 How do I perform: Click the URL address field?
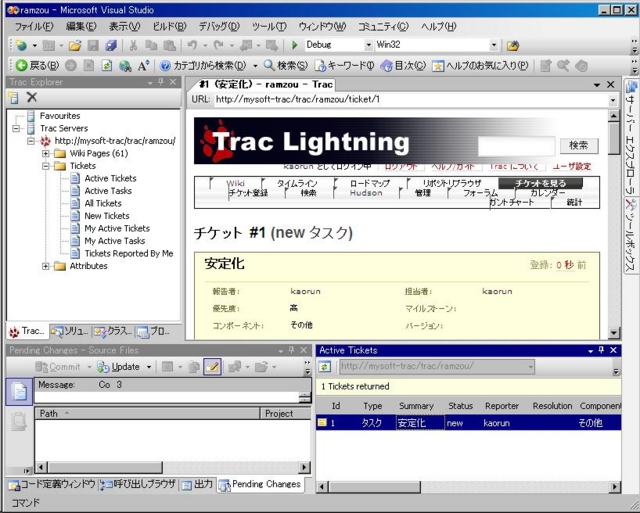[x=411, y=100]
